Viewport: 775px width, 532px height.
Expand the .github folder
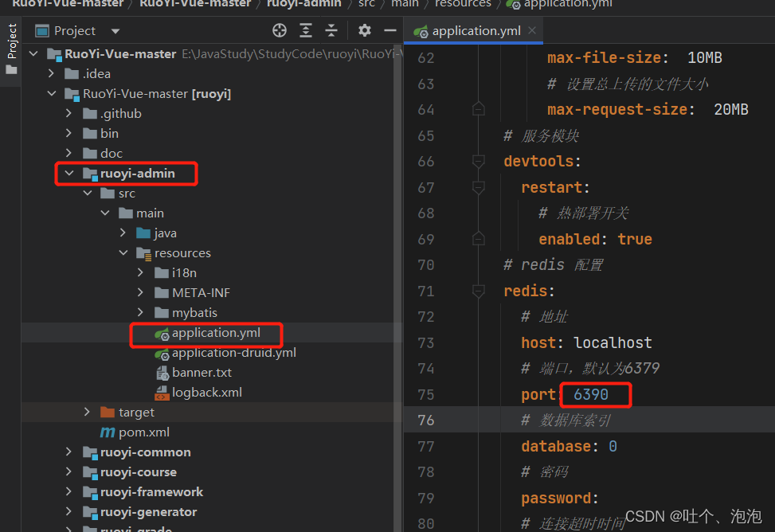coord(69,113)
